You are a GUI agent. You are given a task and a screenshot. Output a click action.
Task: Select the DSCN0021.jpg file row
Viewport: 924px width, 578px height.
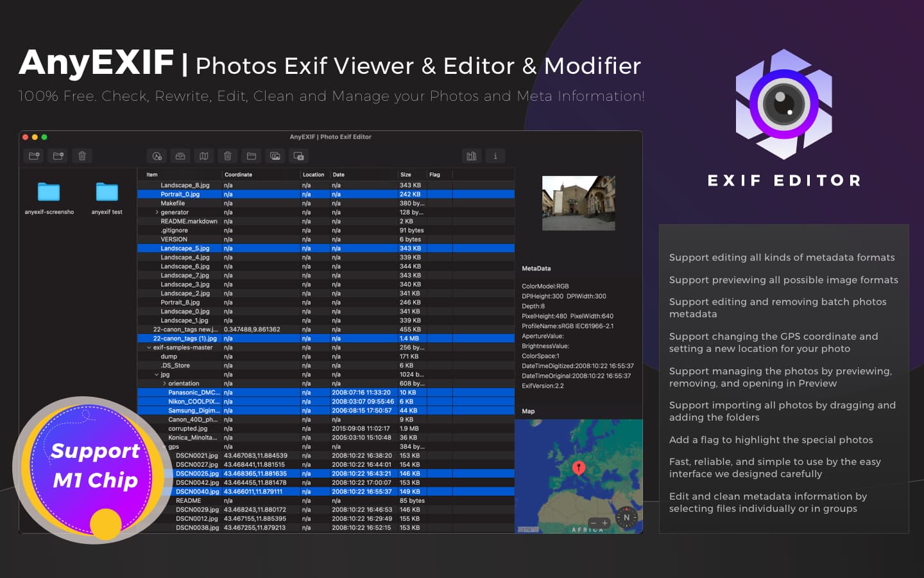197,455
